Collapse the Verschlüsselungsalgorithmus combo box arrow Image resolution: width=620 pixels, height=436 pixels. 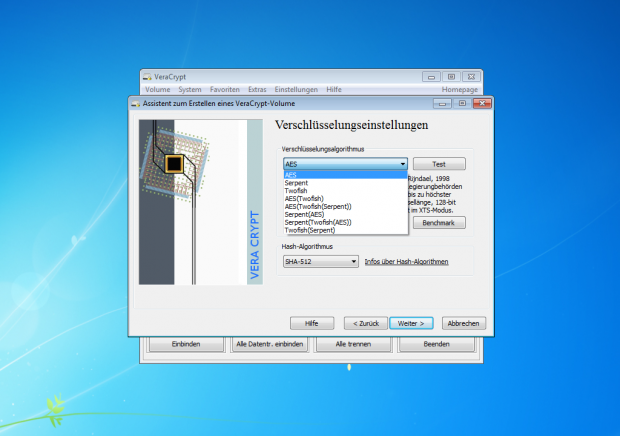coord(403,164)
